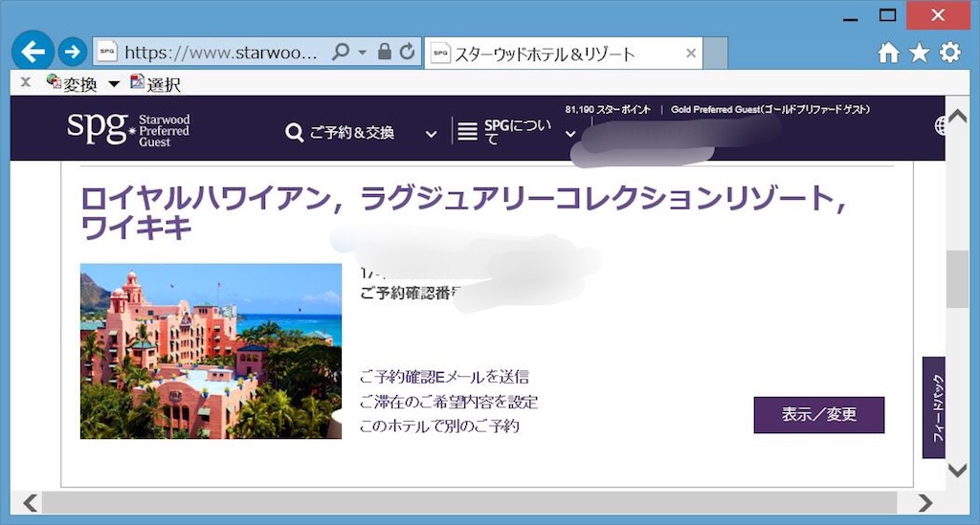This screenshot has height=525, width=980.
Task: Open Favorites star icon
Action: (x=920, y=53)
